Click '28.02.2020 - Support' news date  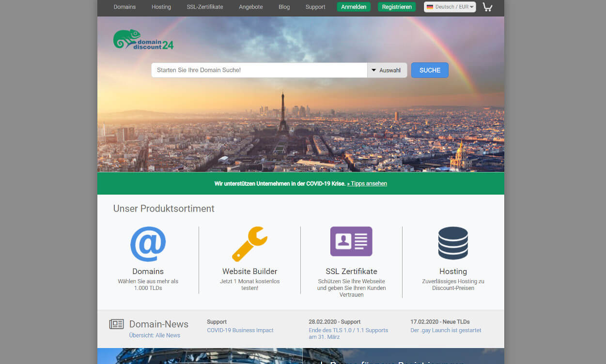coord(335,321)
